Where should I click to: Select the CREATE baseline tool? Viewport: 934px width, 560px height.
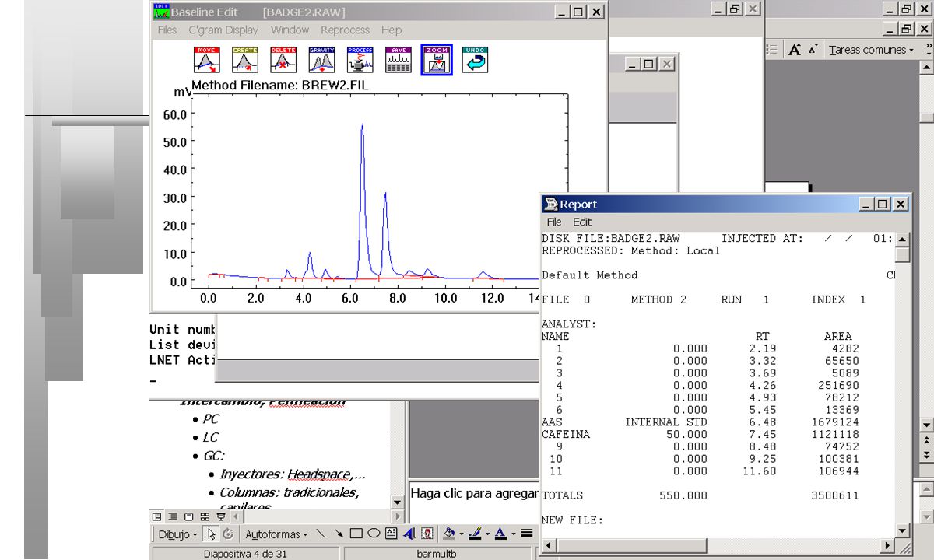(245, 60)
